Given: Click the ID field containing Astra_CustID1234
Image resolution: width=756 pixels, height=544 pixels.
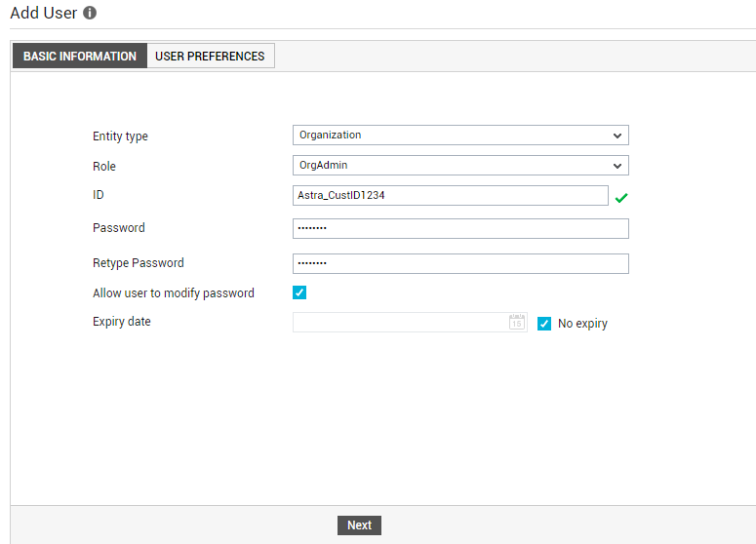Looking at the screenshot, I should click(451, 196).
